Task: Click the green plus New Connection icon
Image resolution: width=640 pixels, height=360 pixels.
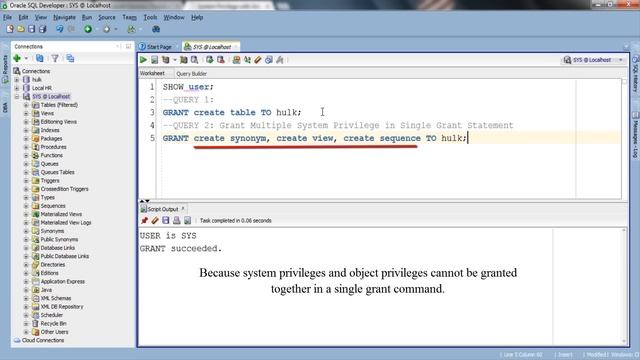Action: tap(17, 58)
